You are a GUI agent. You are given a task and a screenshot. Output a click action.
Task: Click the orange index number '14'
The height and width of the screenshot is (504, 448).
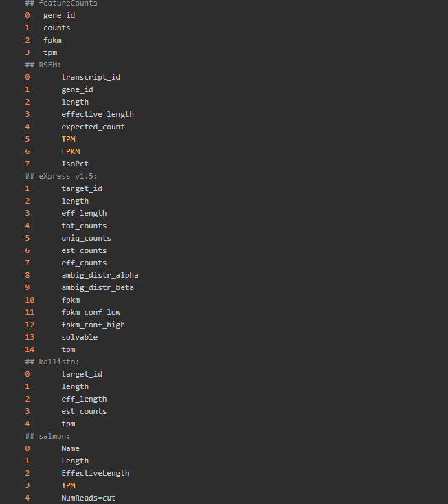tap(30, 350)
